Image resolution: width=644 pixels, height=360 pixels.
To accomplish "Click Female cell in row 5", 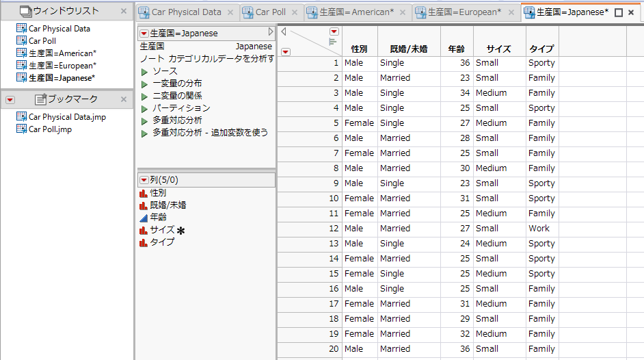I will [x=359, y=123].
